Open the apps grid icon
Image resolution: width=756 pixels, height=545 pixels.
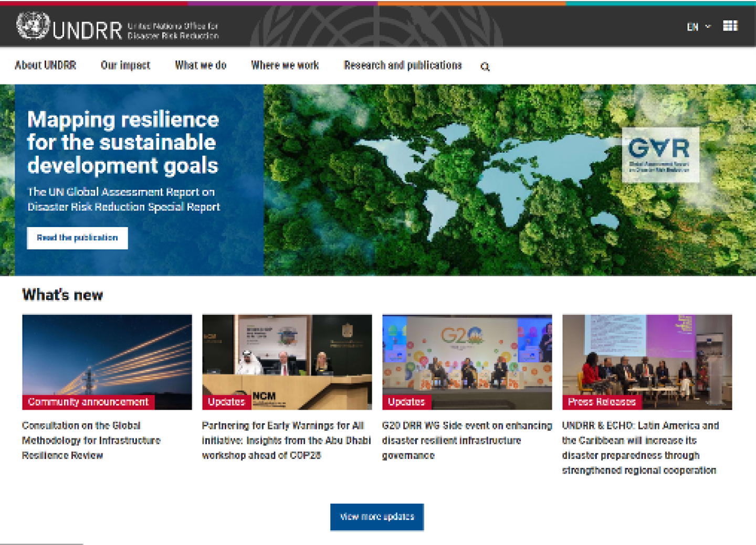tap(730, 26)
